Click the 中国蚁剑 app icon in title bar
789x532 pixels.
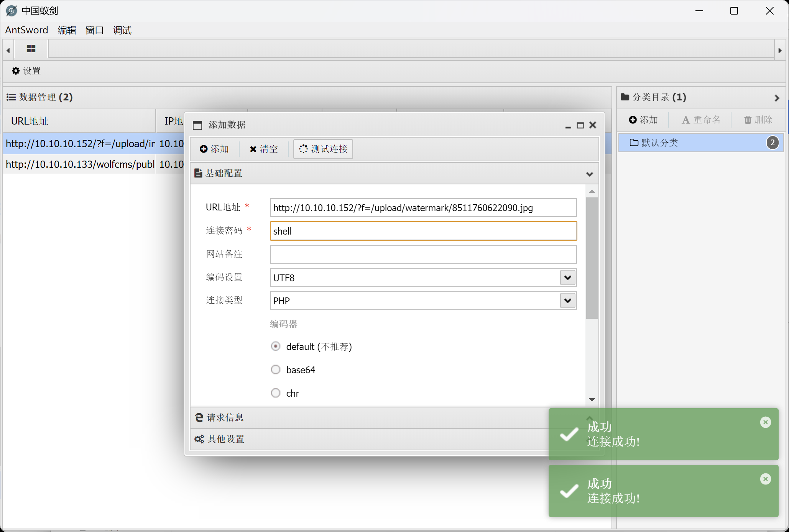pyautogui.click(x=12, y=11)
